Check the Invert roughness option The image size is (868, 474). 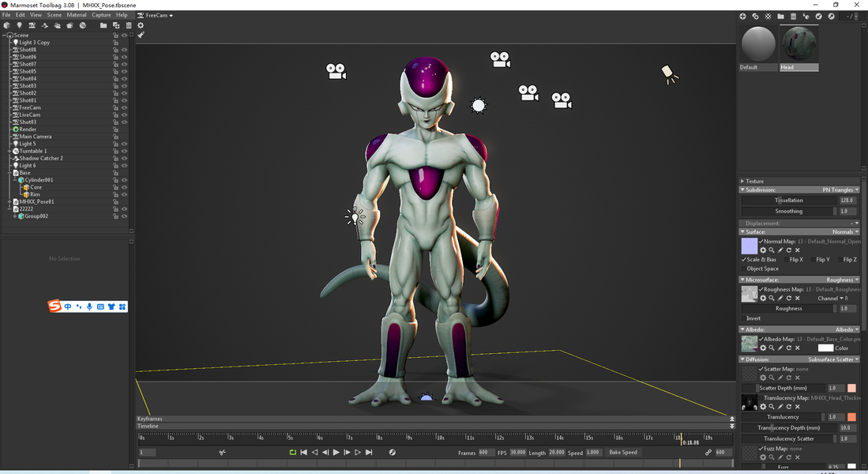(x=743, y=318)
